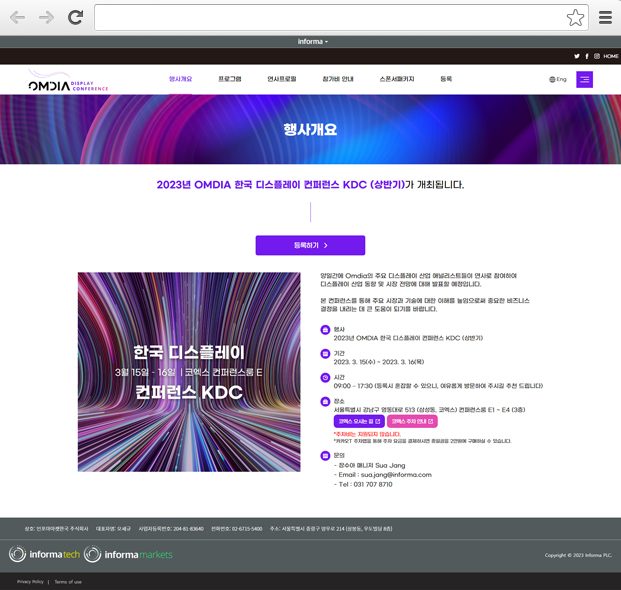
Task: Open the Terms of use footer link
Action: [68, 582]
